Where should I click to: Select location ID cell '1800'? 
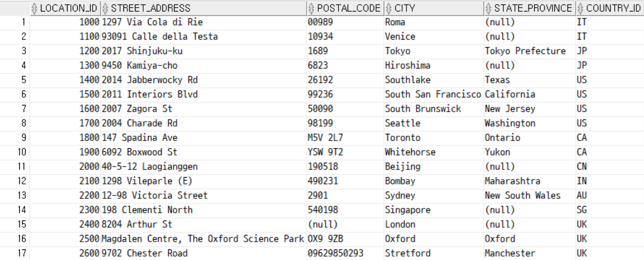(x=65, y=138)
